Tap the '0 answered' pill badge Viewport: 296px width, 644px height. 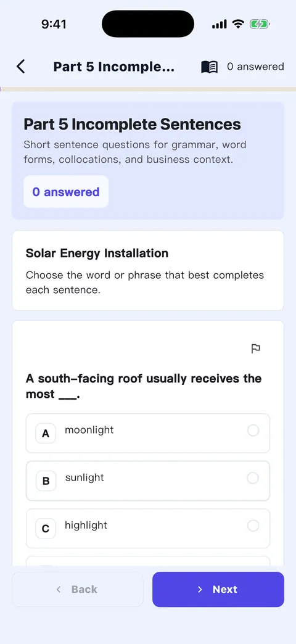tap(66, 192)
